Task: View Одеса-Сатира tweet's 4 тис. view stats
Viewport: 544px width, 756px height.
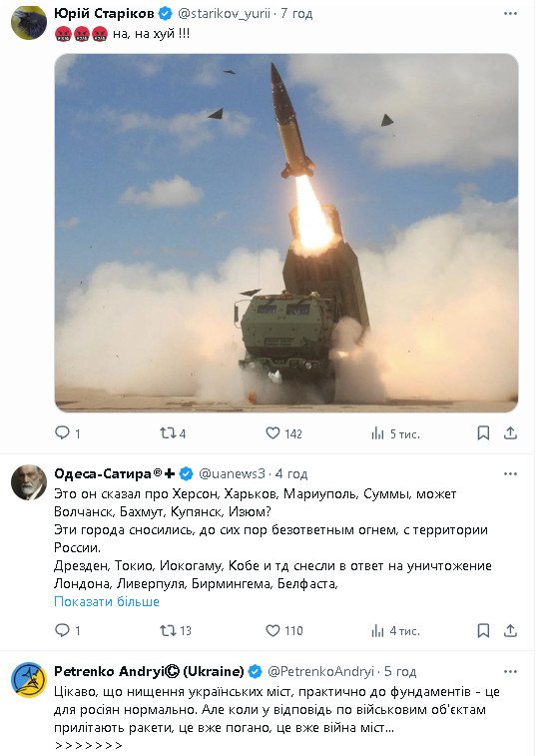Action: coord(395,630)
